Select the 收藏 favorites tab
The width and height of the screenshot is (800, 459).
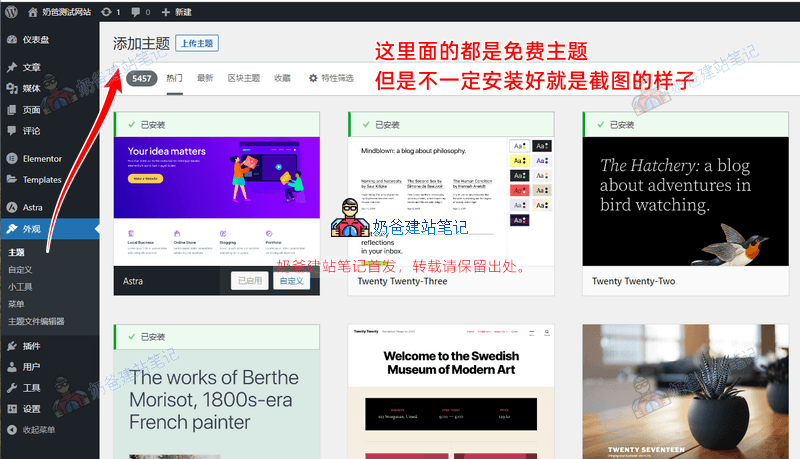pyautogui.click(x=282, y=77)
